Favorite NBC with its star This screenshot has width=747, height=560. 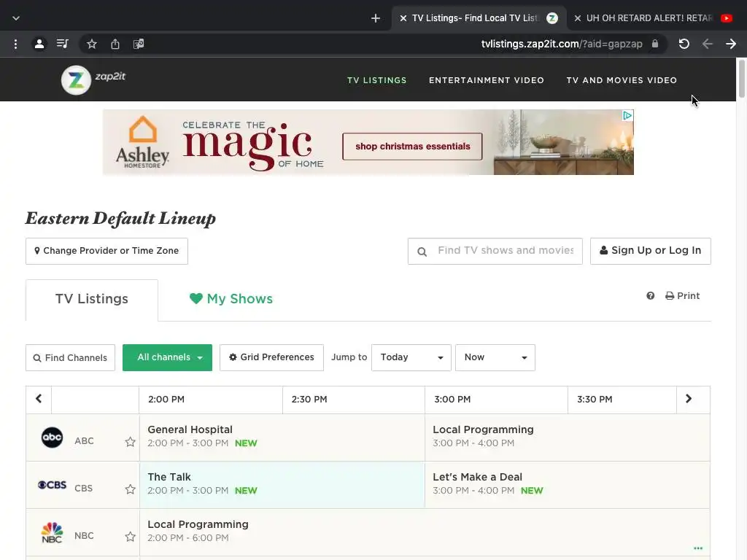(x=130, y=537)
